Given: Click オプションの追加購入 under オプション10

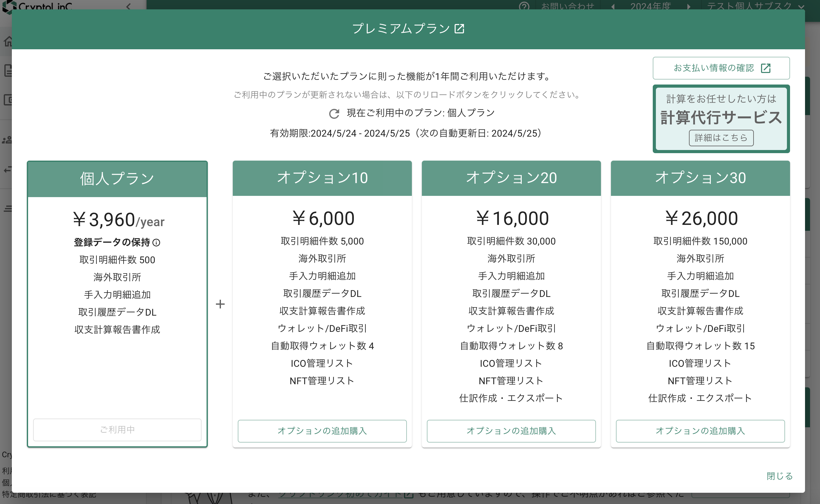Looking at the screenshot, I should pyautogui.click(x=322, y=431).
